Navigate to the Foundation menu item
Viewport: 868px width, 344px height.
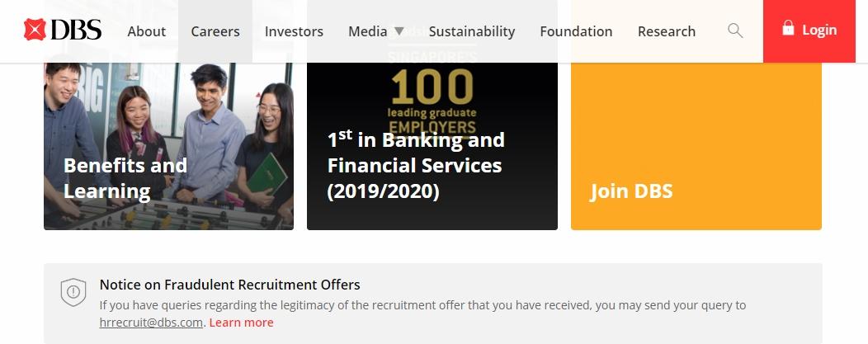point(576,31)
